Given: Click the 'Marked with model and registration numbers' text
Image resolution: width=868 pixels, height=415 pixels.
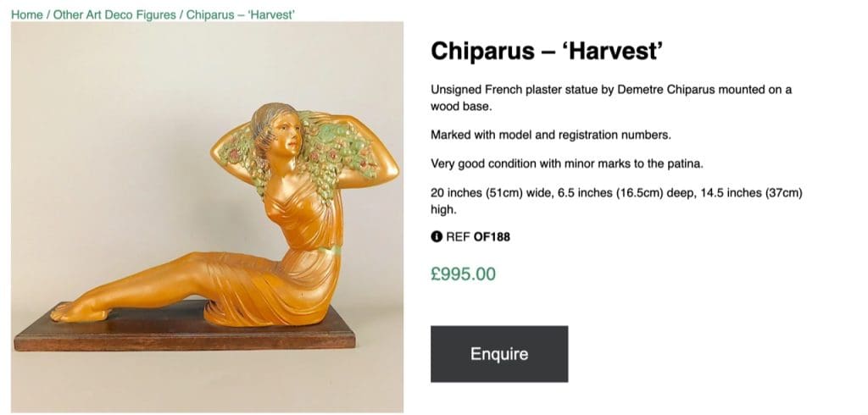Looking at the screenshot, I should pyautogui.click(x=551, y=135).
